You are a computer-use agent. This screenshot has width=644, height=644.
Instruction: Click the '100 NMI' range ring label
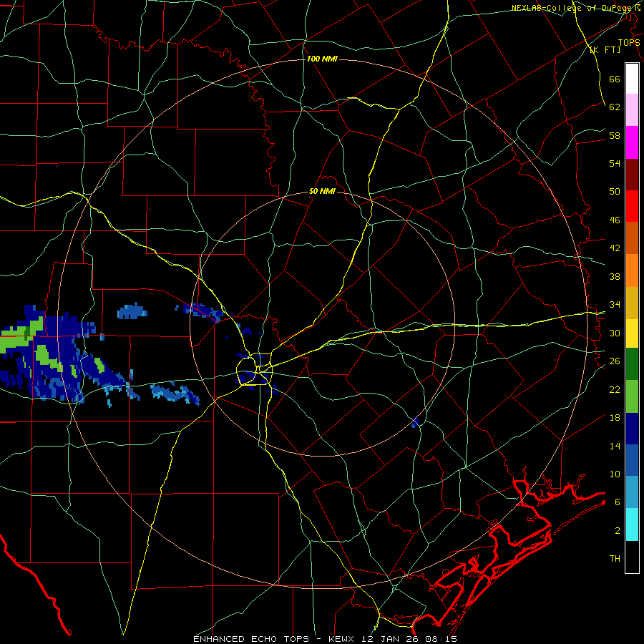pyautogui.click(x=322, y=59)
